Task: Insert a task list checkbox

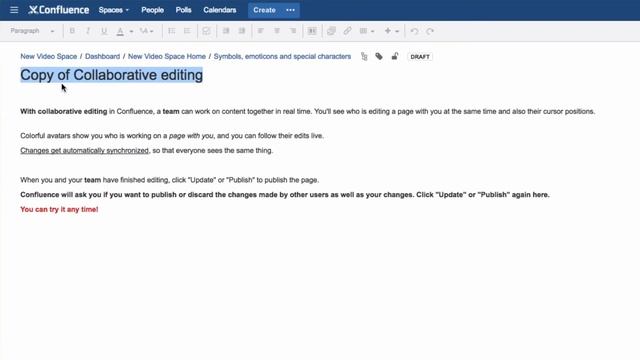Action: 207,31
